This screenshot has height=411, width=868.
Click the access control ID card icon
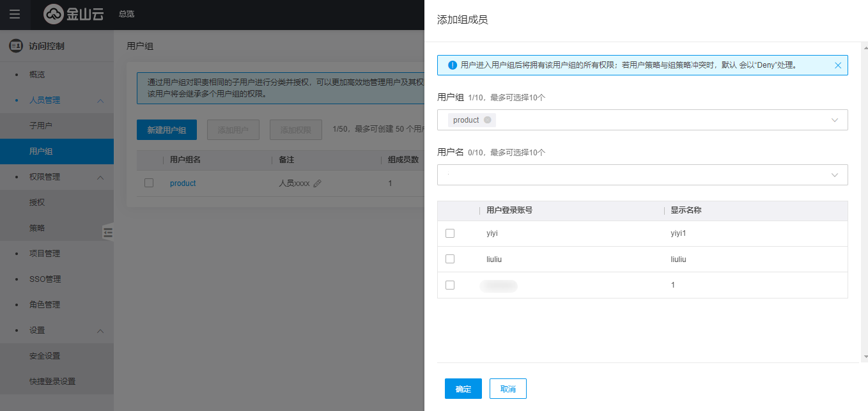point(15,46)
